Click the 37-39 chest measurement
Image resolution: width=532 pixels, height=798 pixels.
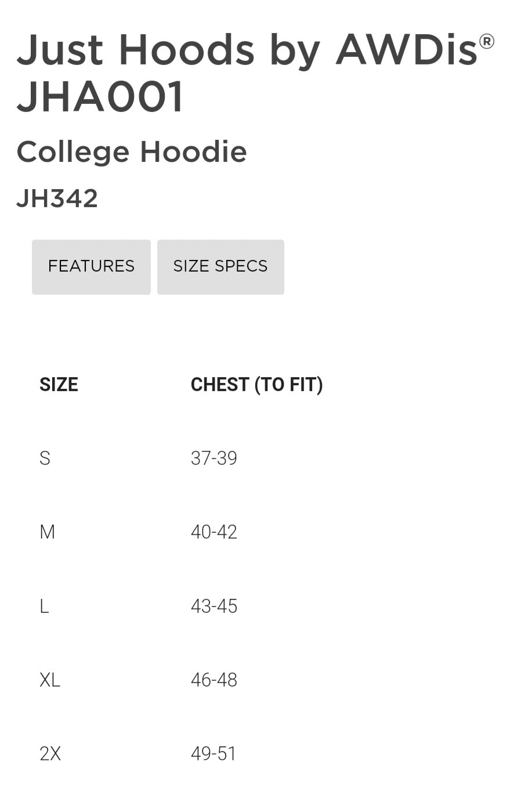(213, 458)
